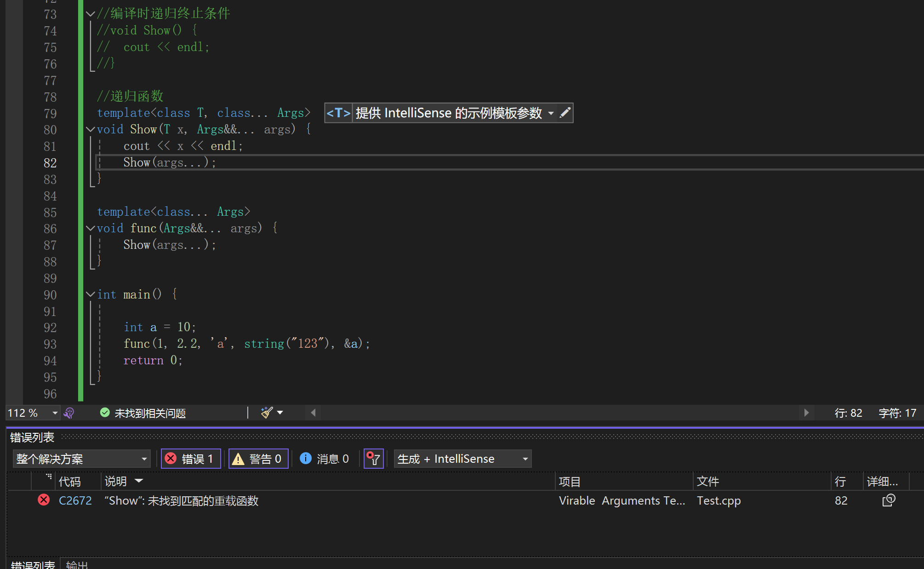
Task: Open the 生成 + IntelliSense dropdown
Action: (x=462, y=459)
